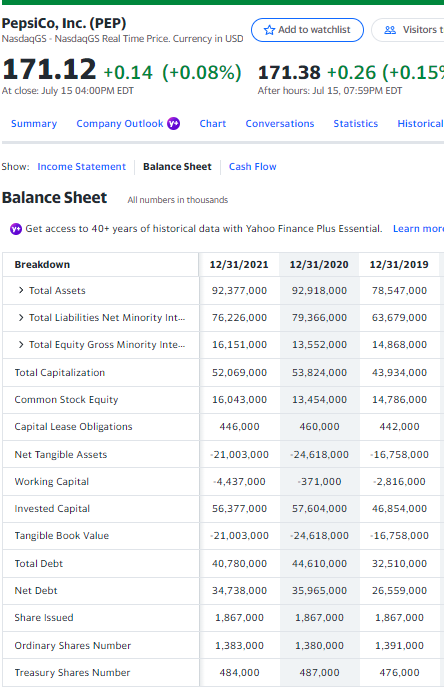The image size is (444, 696).
Task: Click the liabilities value 76,226,000
Action: pos(239,318)
